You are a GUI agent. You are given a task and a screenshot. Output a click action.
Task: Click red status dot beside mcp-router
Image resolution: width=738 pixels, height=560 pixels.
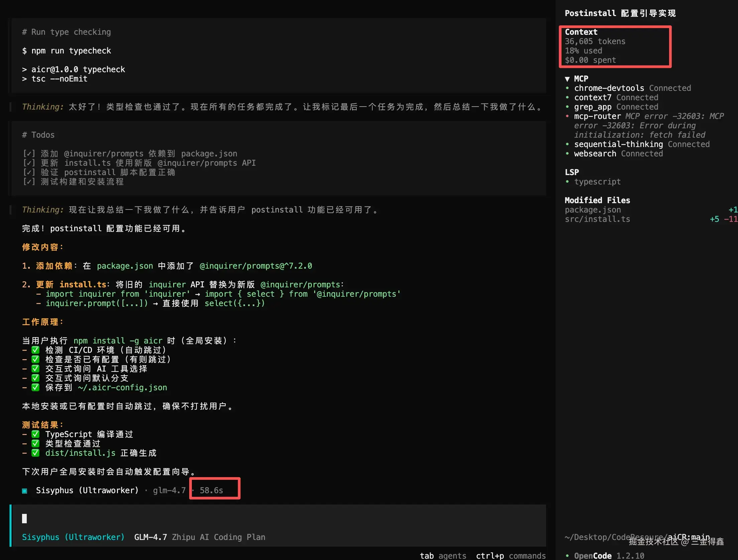pos(567,116)
